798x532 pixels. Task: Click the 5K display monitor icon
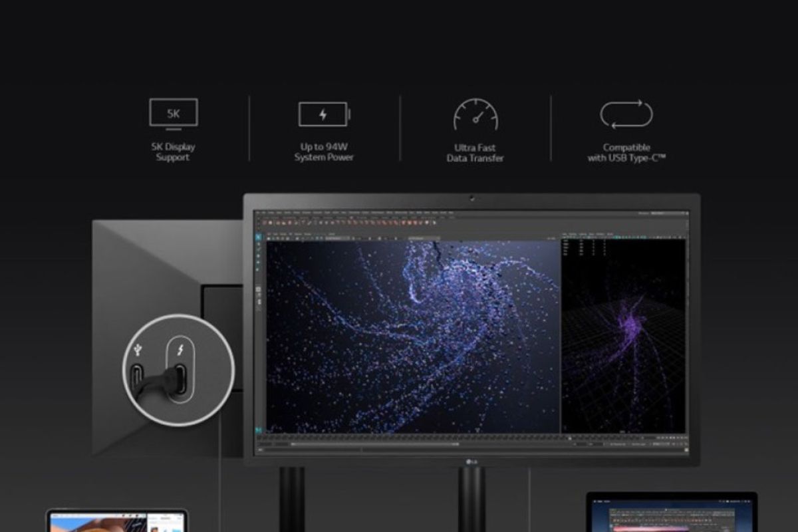[173, 114]
